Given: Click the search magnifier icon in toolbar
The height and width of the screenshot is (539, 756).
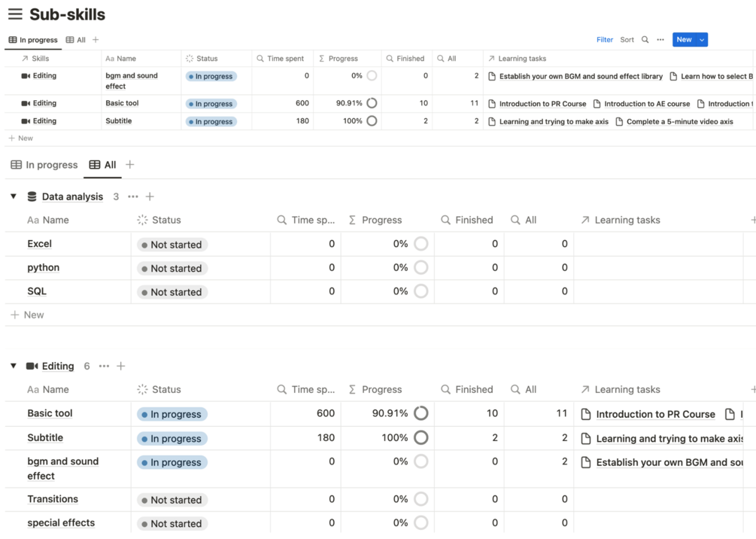Looking at the screenshot, I should pyautogui.click(x=645, y=40).
